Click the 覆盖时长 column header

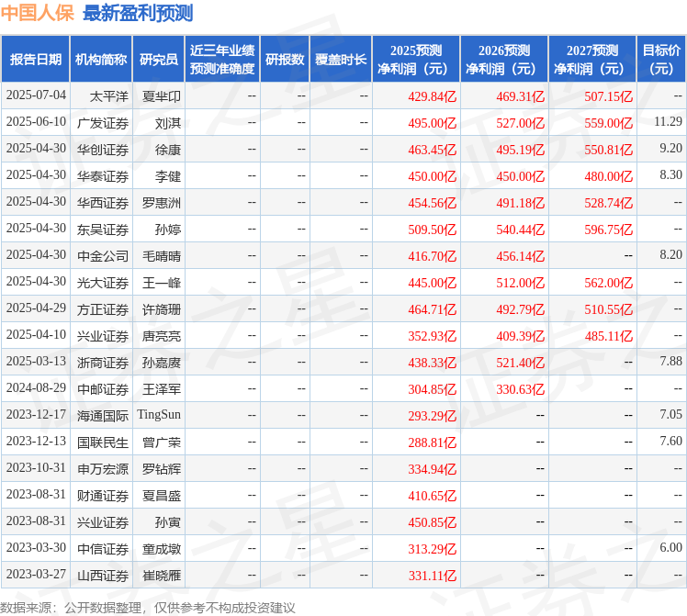point(341,59)
